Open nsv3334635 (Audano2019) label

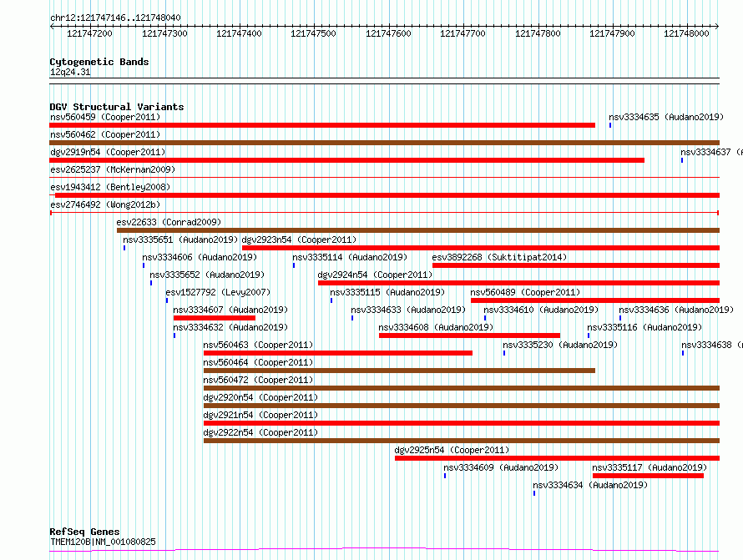click(666, 117)
